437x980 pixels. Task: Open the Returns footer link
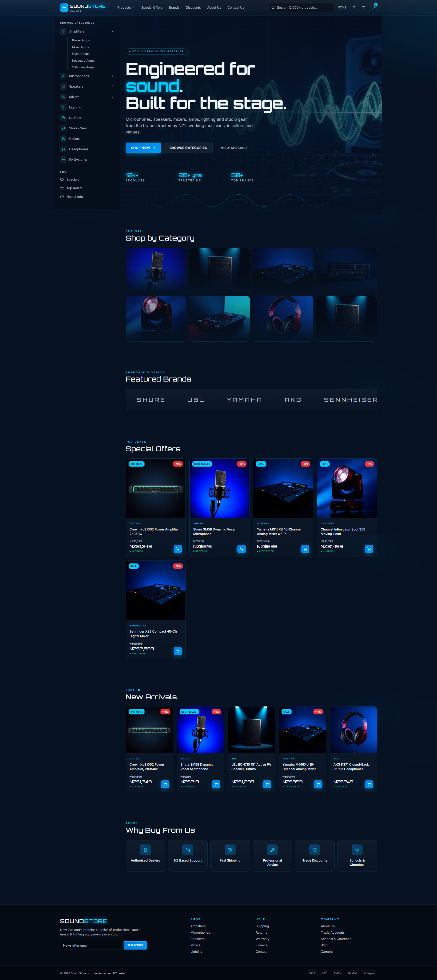(261, 932)
